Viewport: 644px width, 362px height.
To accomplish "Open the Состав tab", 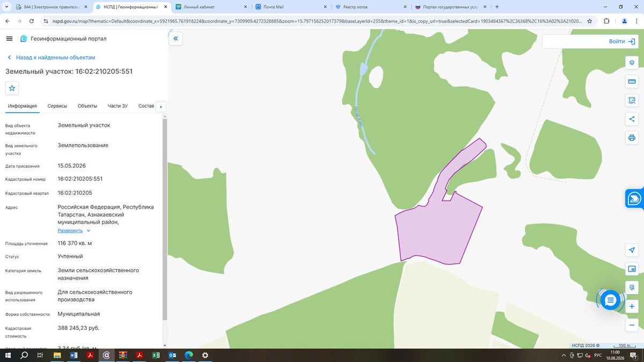I will tap(146, 106).
